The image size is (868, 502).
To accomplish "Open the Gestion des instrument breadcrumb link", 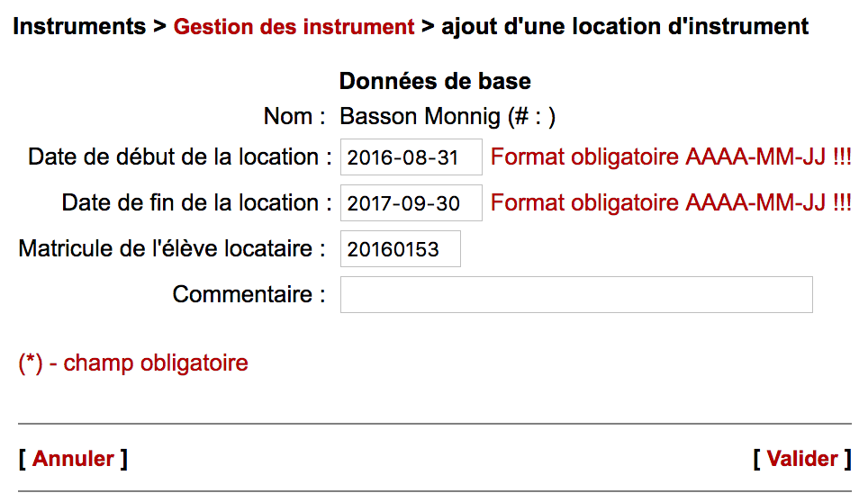I will (294, 27).
